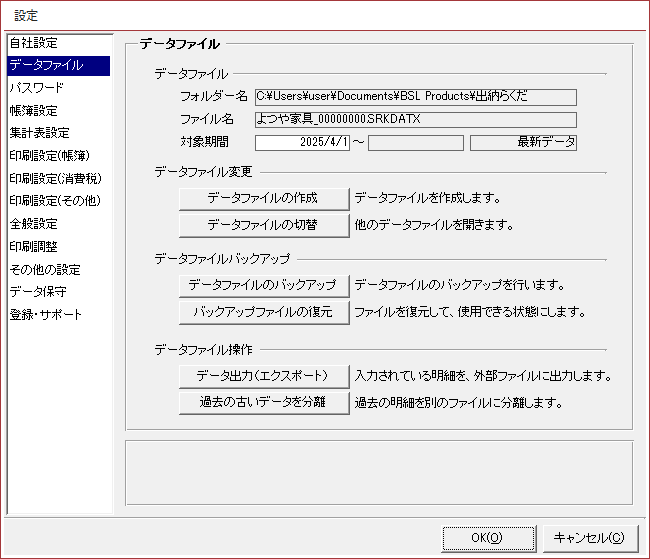This screenshot has height=559, width=650.
Task: Click データファイルのバックアップ button
Action: pos(263,286)
